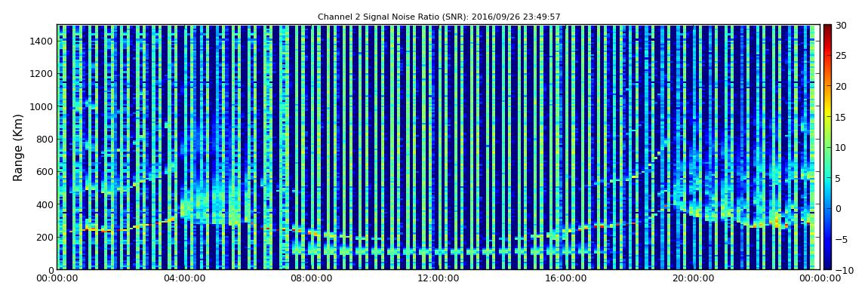
Task: Click the y-axis tick label '1000'
Action: pyautogui.click(x=42, y=107)
